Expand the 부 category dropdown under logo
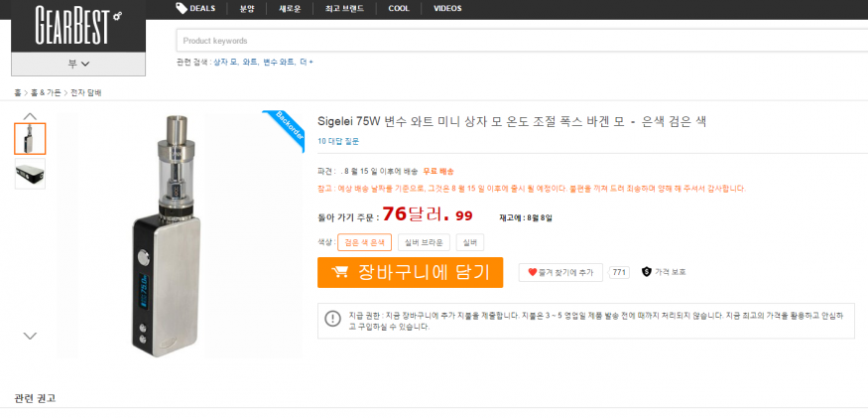The height and width of the screenshot is (418, 868). (78, 64)
